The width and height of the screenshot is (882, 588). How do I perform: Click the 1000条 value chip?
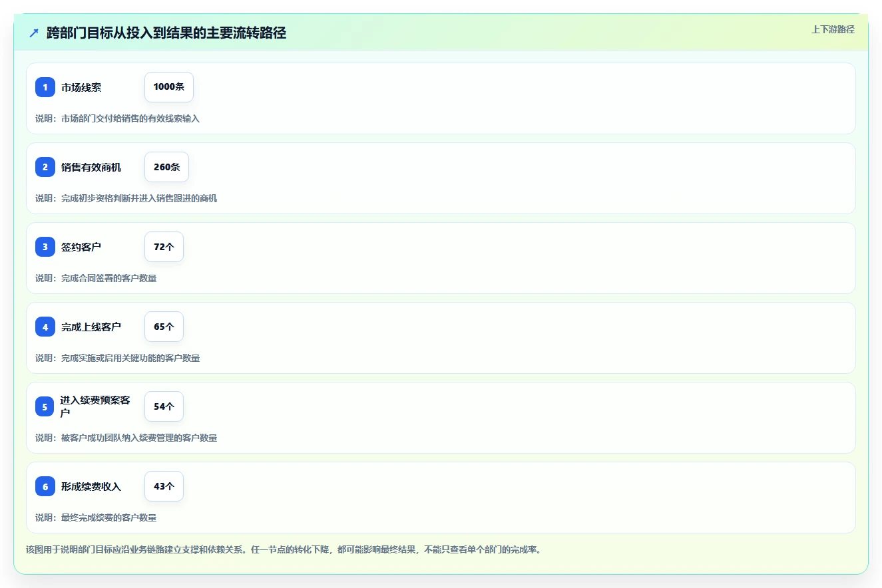click(169, 87)
